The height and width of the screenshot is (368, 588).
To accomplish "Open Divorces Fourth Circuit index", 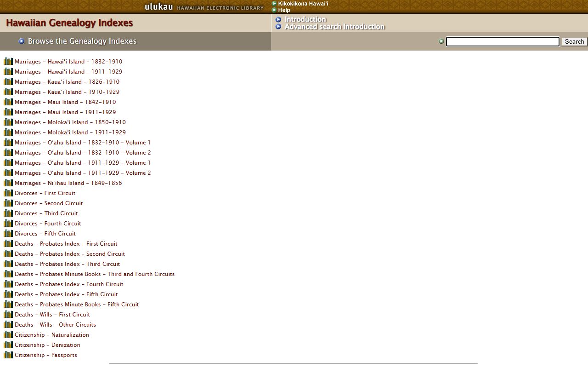I will tap(48, 223).
